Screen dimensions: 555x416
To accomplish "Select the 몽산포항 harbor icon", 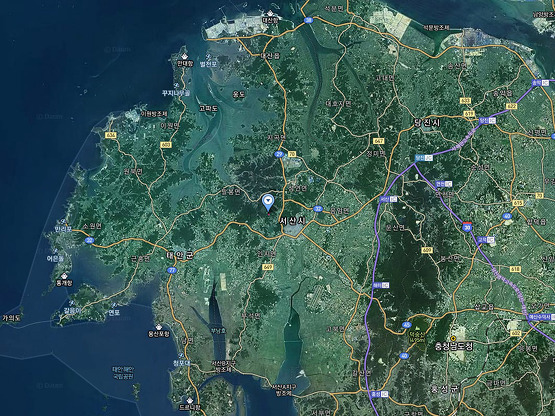I will pos(159,327).
